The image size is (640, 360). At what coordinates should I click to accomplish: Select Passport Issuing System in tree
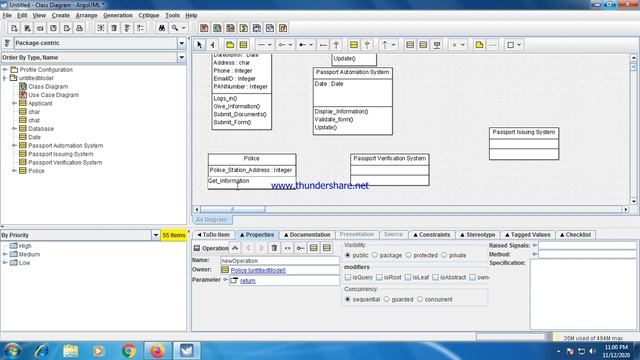point(61,154)
